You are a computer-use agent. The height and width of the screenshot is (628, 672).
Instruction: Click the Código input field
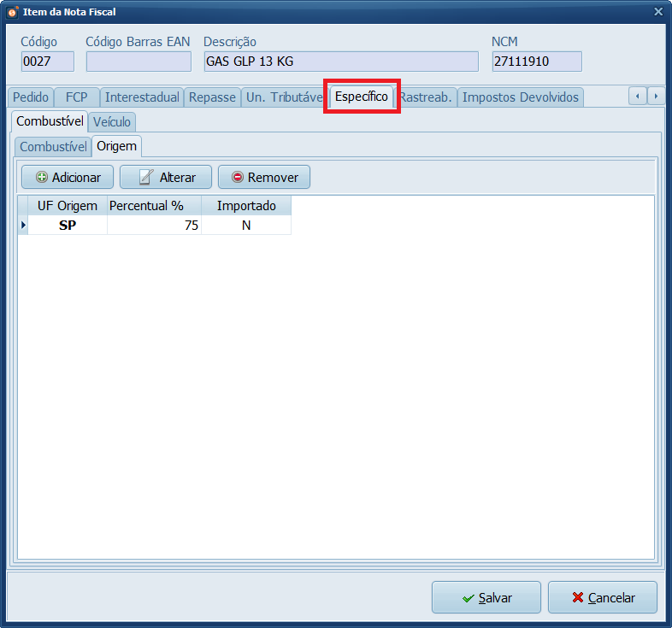(47, 62)
